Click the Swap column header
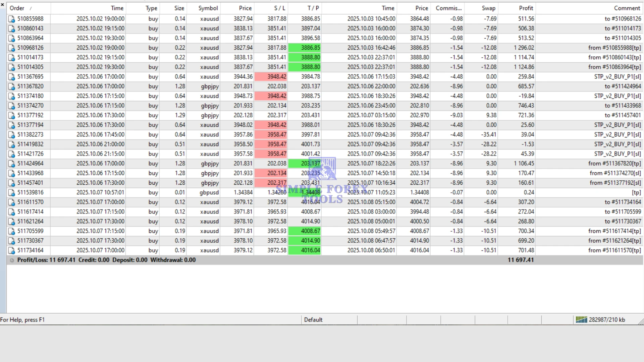Image resolution: width=644 pixels, height=362 pixels. point(488,8)
